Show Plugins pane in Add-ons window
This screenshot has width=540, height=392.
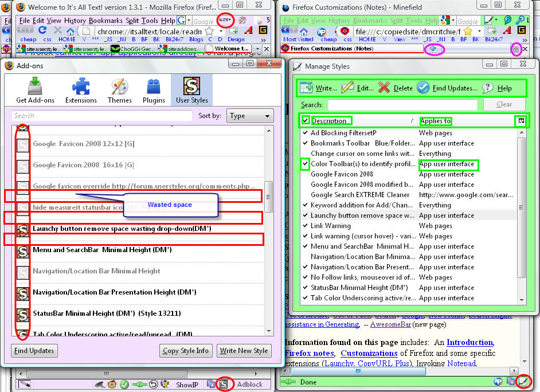154,90
